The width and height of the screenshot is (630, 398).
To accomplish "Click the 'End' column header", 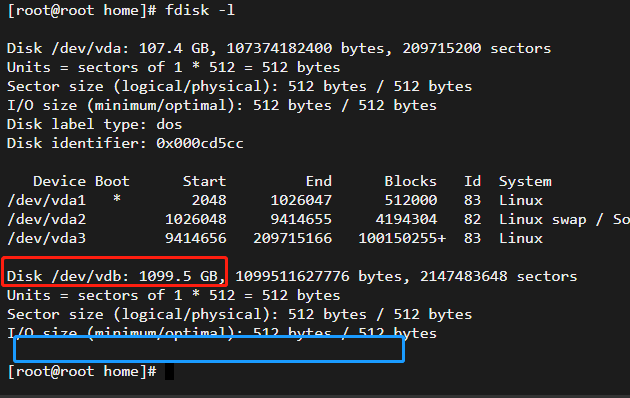I will click(319, 181).
